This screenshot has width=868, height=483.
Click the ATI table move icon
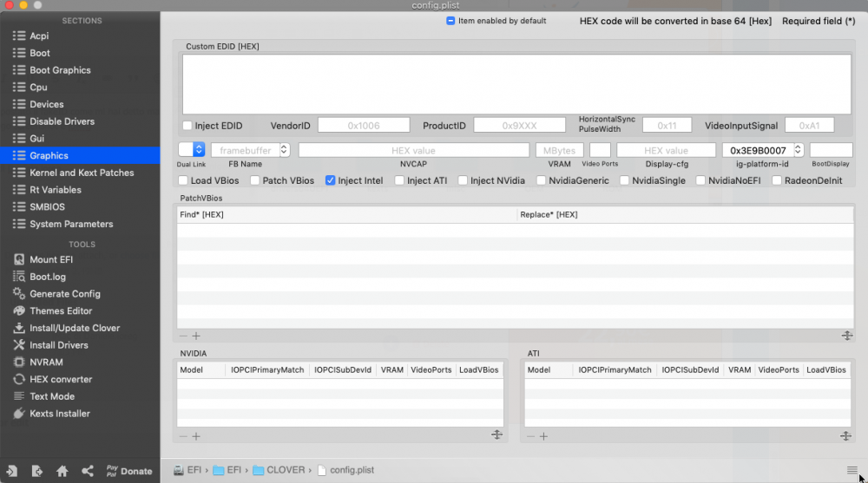coord(845,436)
